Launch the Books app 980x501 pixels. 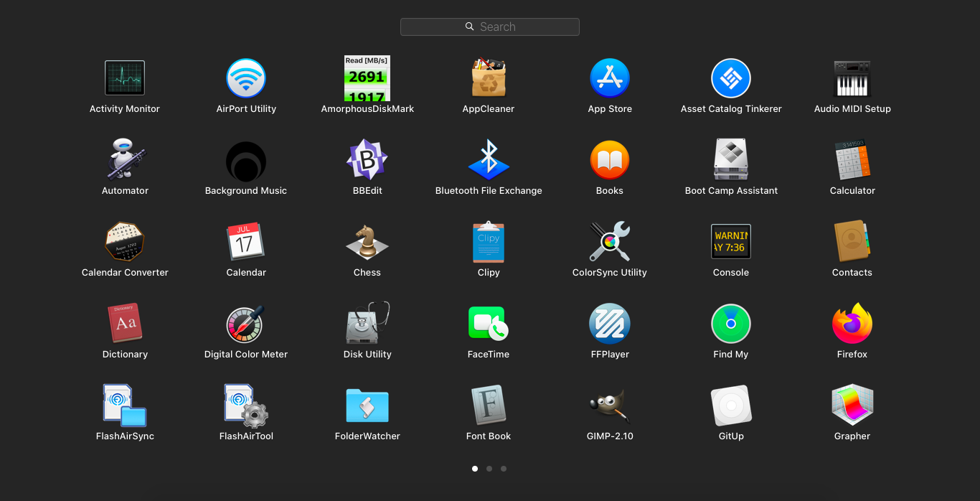tap(610, 160)
